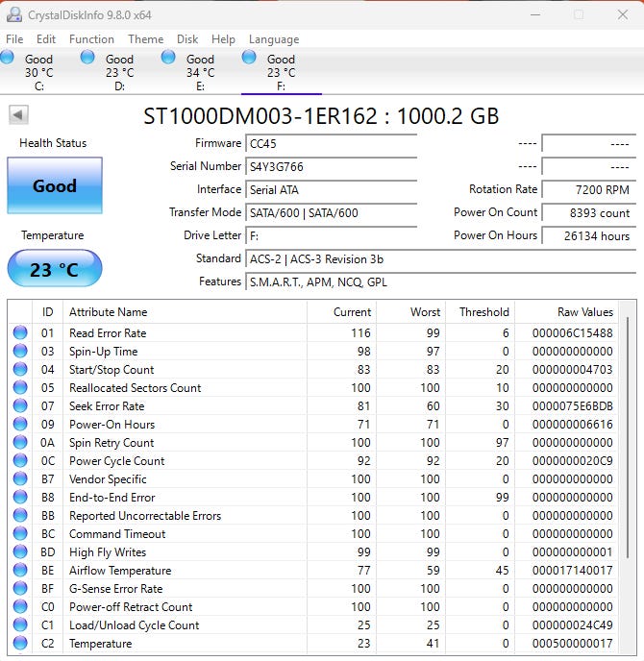Select the Seek Error Rate attribute name
644x661 pixels.
pyautogui.click(x=107, y=406)
